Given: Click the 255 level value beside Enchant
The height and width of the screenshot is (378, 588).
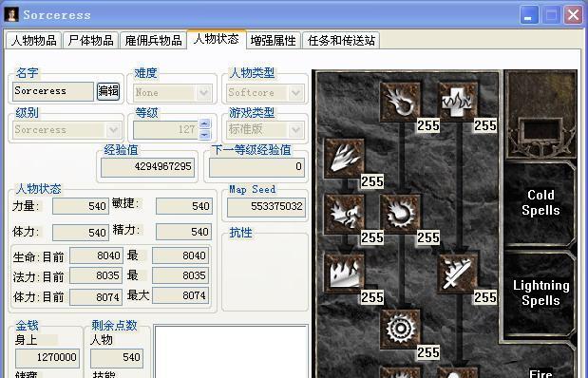Looking at the screenshot, I should tap(485, 297).
